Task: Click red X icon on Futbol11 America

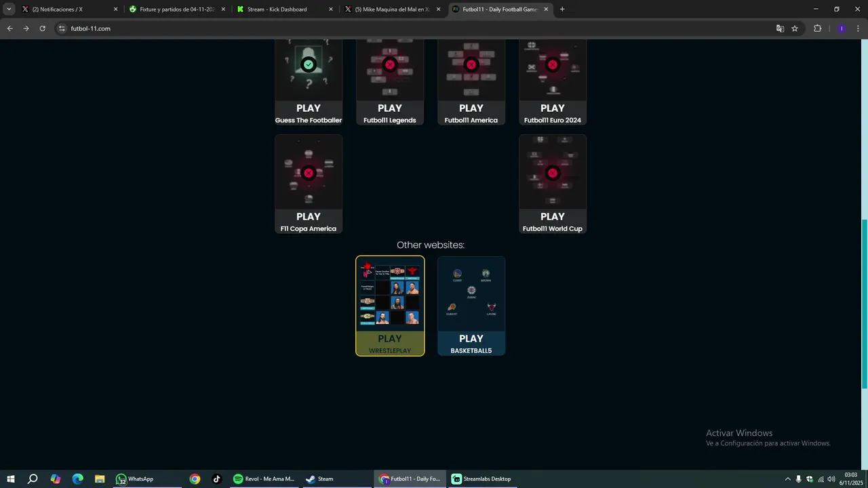Action: pyautogui.click(x=471, y=64)
